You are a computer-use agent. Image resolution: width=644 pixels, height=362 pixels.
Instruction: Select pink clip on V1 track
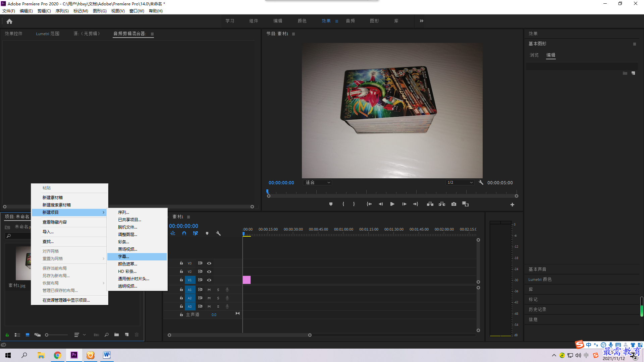pyautogui.click(x=247, y=280)
